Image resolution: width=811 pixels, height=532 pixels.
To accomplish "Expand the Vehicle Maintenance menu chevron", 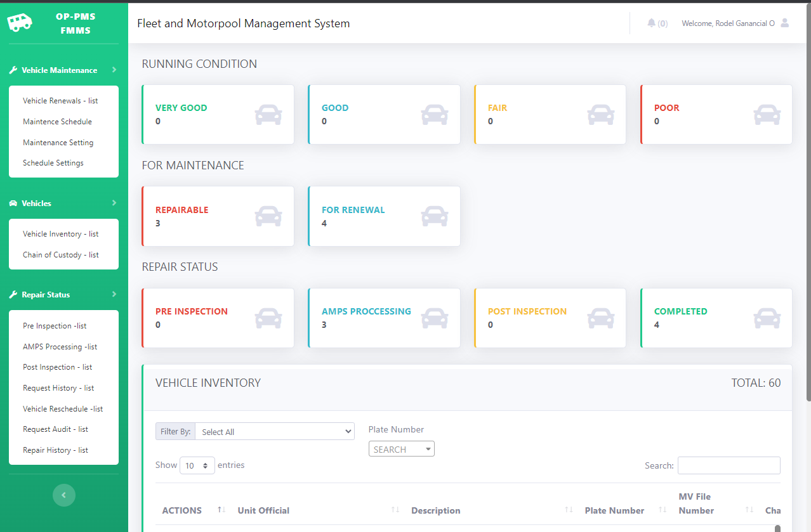I will (x=114, y=70).
